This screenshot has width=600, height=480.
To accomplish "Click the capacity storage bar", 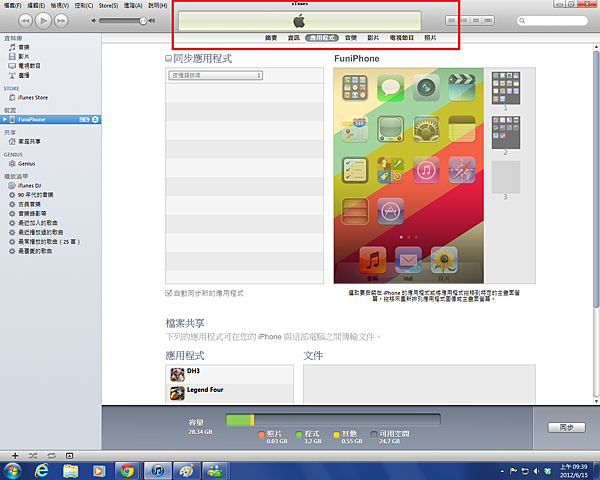I will tap(333, 420).
